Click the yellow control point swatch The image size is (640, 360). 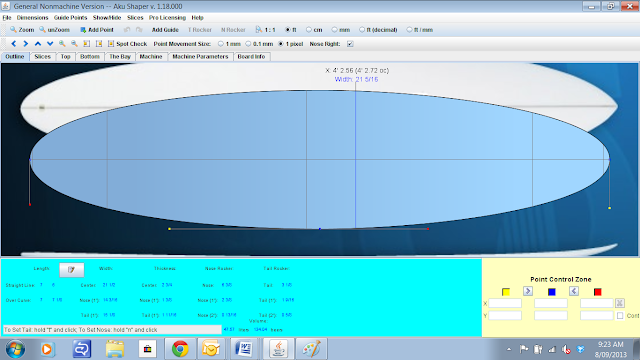point(506,291)
